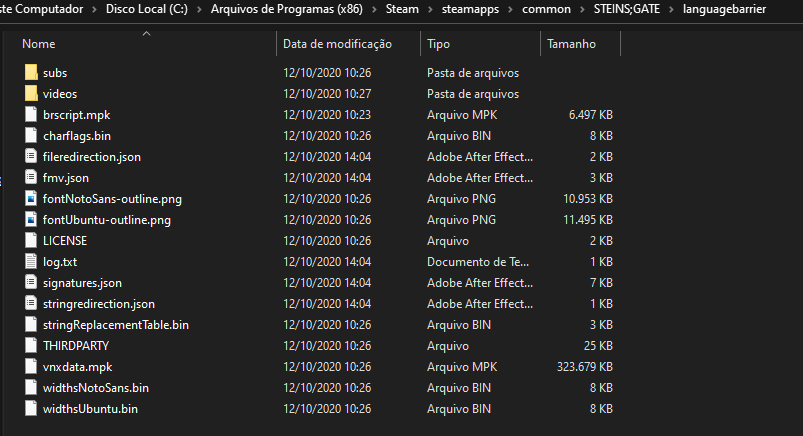The width and height of the screenshot is (803, 436).
Task: Click the log.txt document icon
Action: tap(31, 261)
